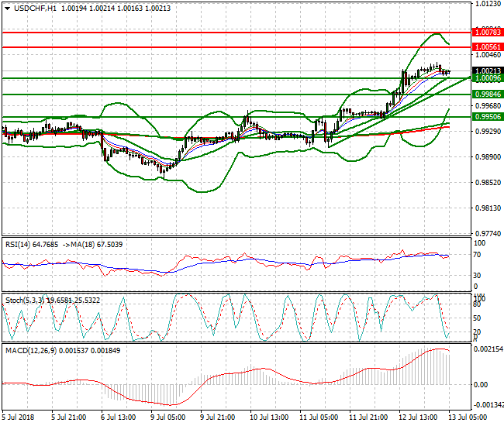Click 0.97740 on the price axis
504x426 pixels.
[x=488, y=233]
